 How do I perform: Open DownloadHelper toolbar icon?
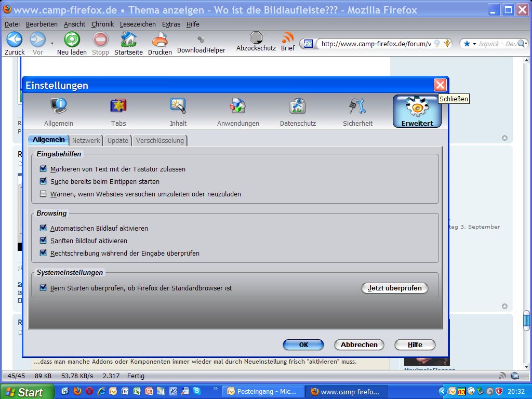point(201,39)
